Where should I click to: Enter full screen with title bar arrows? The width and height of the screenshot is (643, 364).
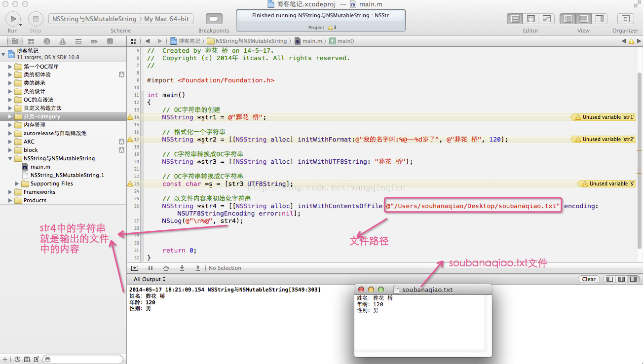(x=637, y=4)
